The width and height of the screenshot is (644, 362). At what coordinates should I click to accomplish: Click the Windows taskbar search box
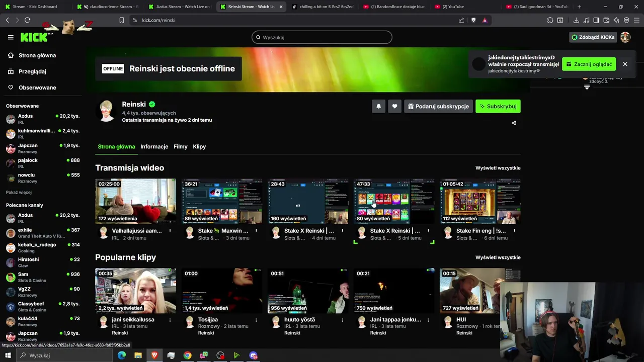click(x=65, y=355)
